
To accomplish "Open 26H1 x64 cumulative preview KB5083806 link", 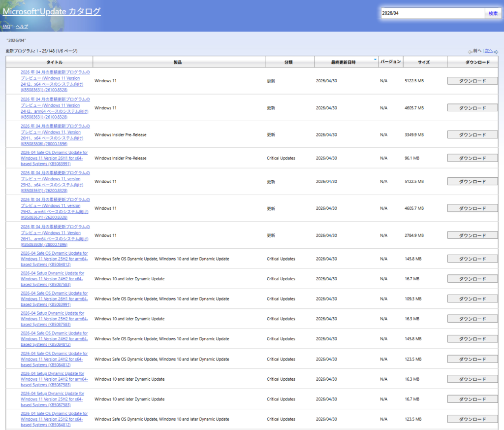I will point(55,135).
